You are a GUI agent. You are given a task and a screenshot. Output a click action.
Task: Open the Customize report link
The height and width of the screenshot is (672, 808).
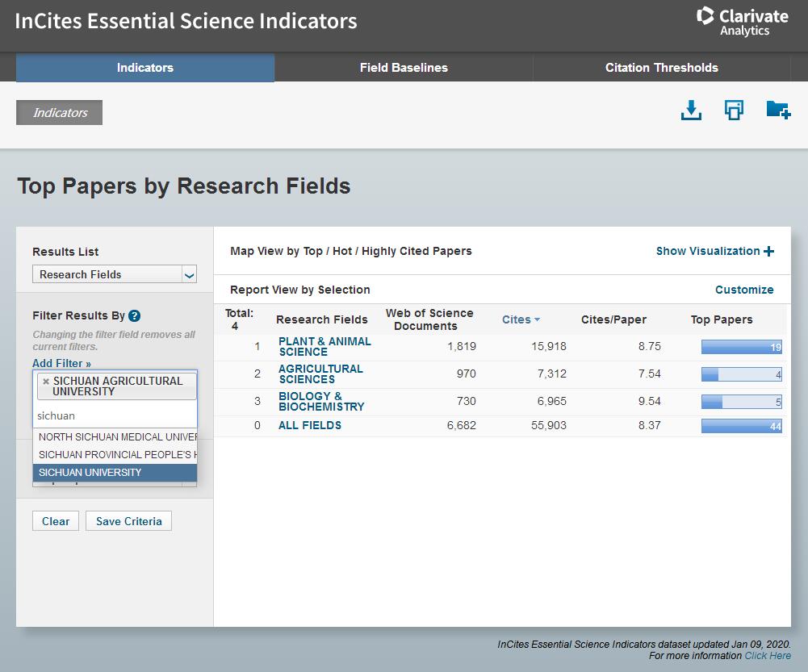pos(743,290)
